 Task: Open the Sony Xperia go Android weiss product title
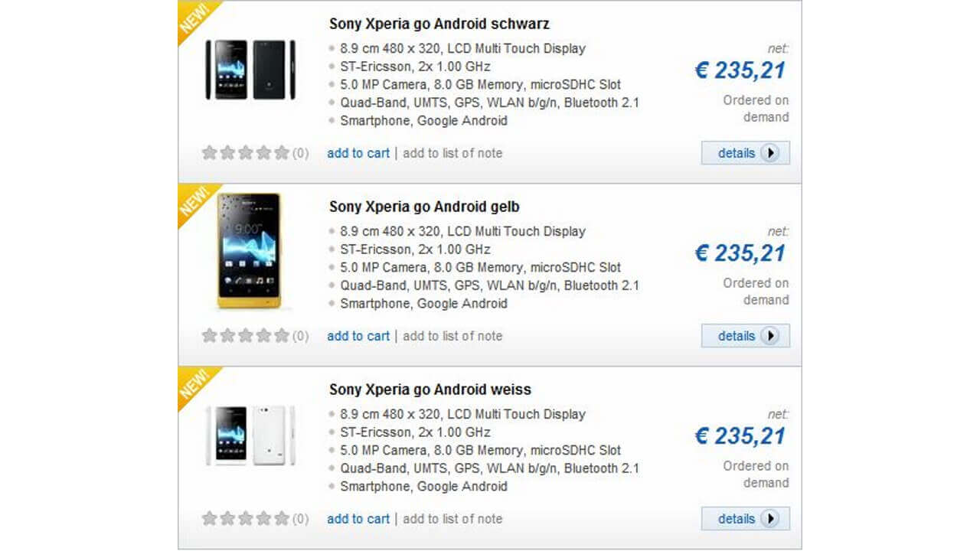coord(432,389)
